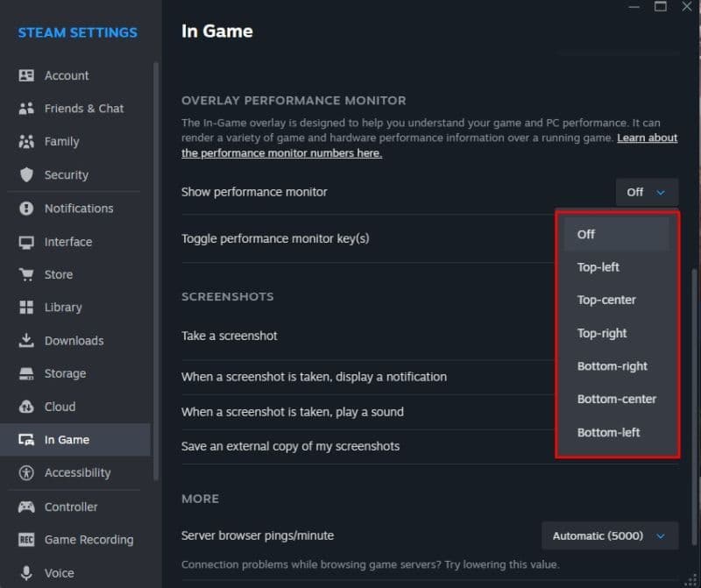This screenshot has height=588, width=701.
Task: Expand the Show performance monitor dropdown
Action: pyautogui.click(x=647, y=192)
